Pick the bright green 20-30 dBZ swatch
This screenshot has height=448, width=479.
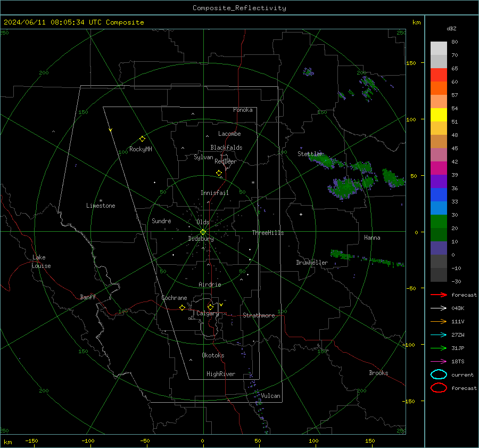tap(439, 221)
